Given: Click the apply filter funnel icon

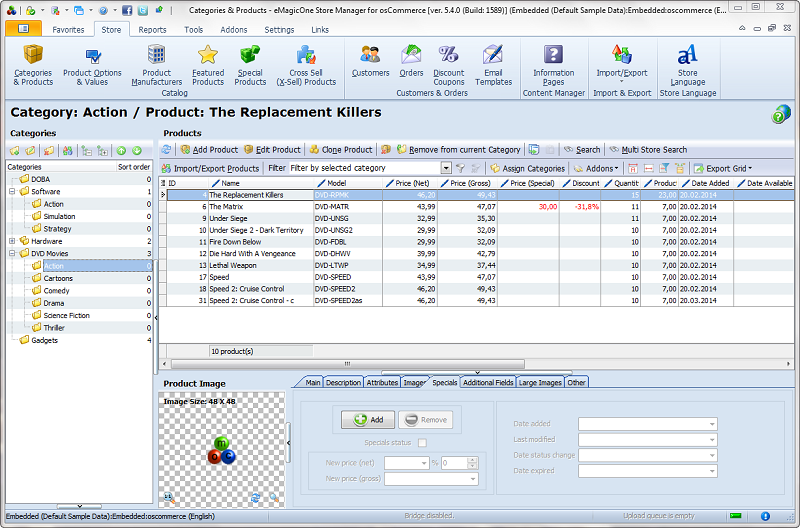Looking at the screenshot, I should [460, 168].
